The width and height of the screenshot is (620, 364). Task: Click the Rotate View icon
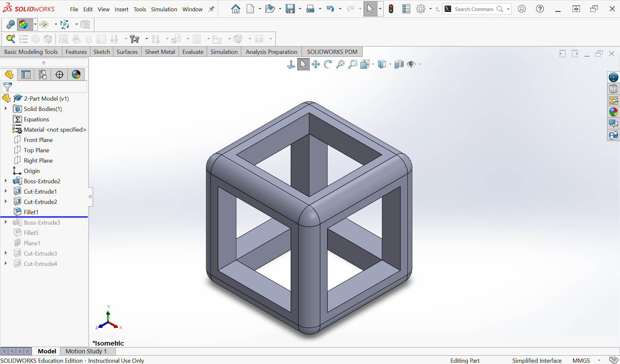click(328, 64)
